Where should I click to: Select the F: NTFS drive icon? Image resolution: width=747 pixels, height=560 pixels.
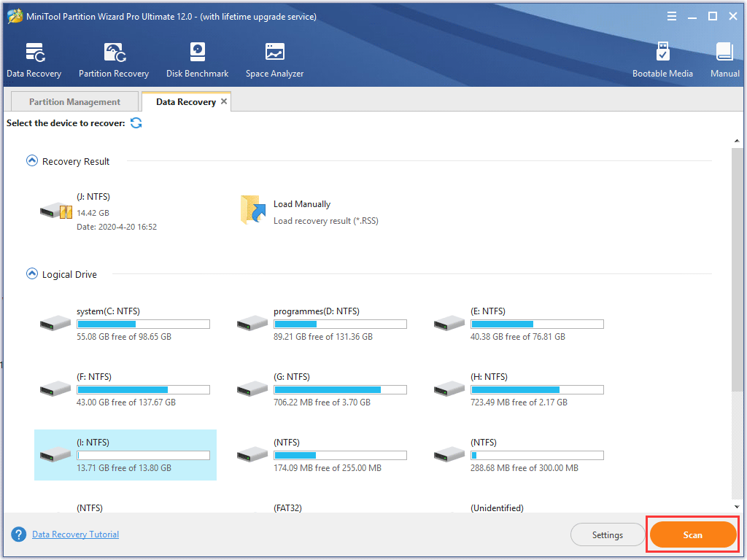(x=55, y=389)
